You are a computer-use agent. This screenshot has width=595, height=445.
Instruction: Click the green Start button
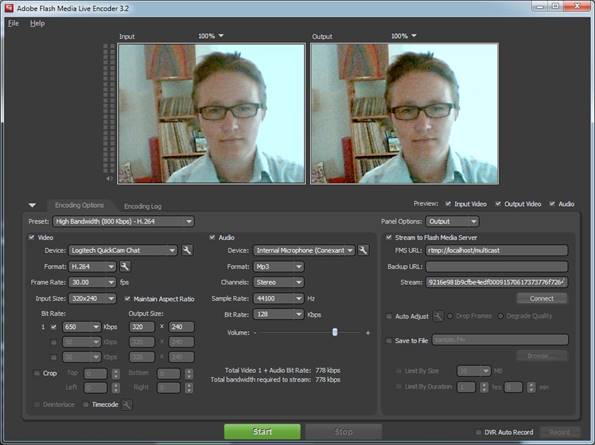click(262, 432)
